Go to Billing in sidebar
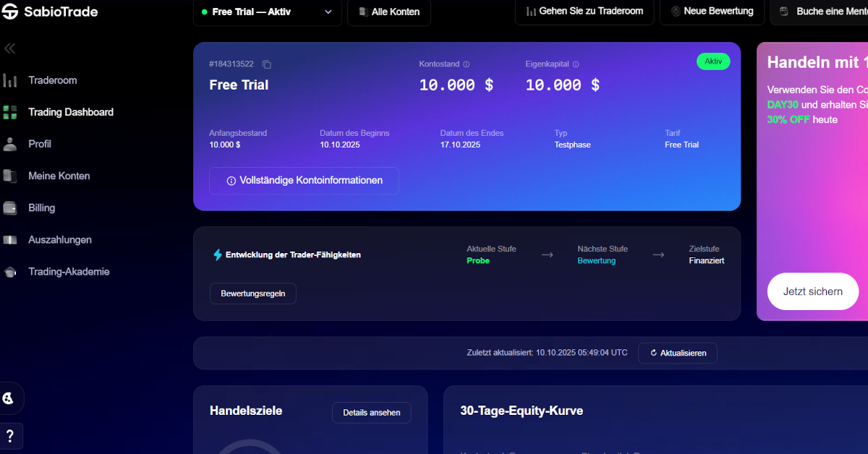This screenshot has height=454, width=868. (x=41, y=207)
